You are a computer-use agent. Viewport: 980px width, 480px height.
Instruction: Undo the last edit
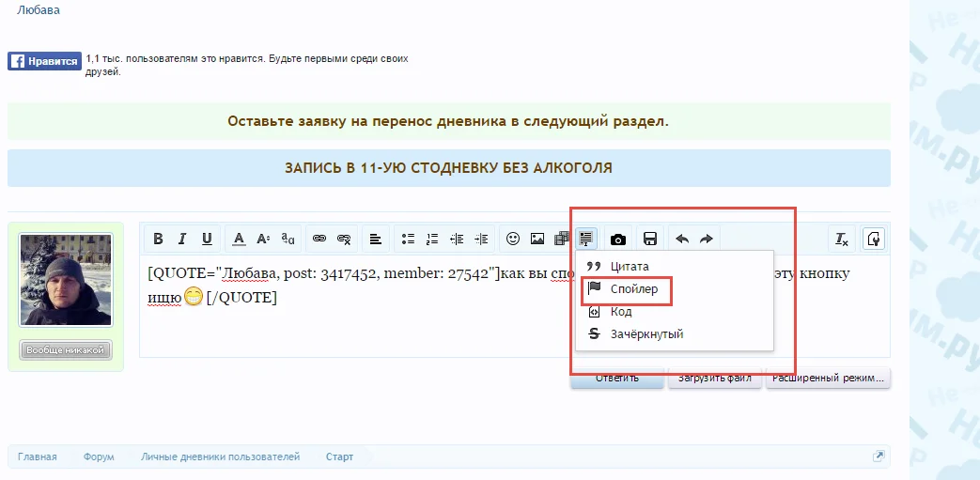pos(682,239)
